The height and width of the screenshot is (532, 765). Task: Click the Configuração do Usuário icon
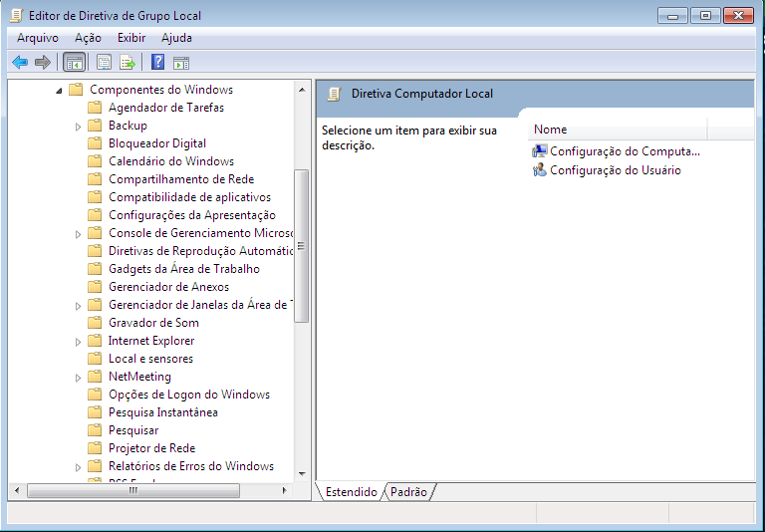point(540,170)
